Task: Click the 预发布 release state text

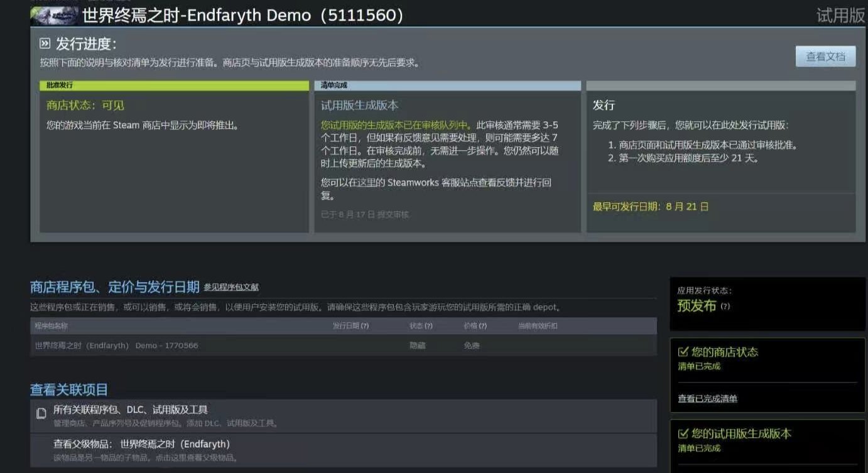Action: 697,306
